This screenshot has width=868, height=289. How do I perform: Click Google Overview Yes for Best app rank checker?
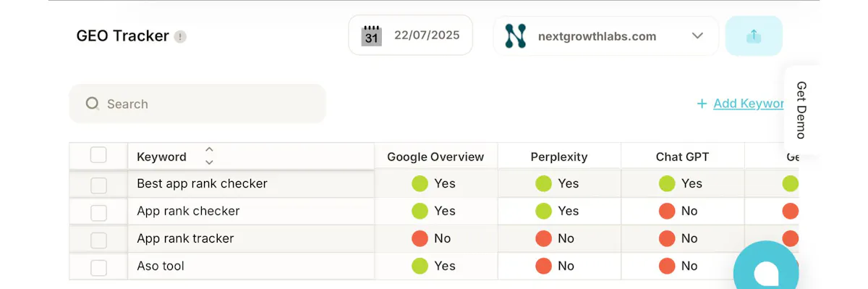pyautogui.click(x=433, y=183)
